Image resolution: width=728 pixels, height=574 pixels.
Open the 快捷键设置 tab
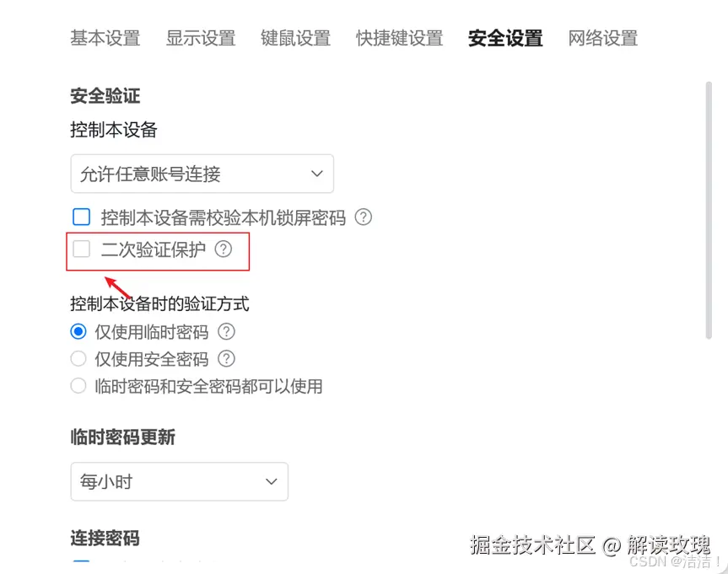(x=399, y=38)
